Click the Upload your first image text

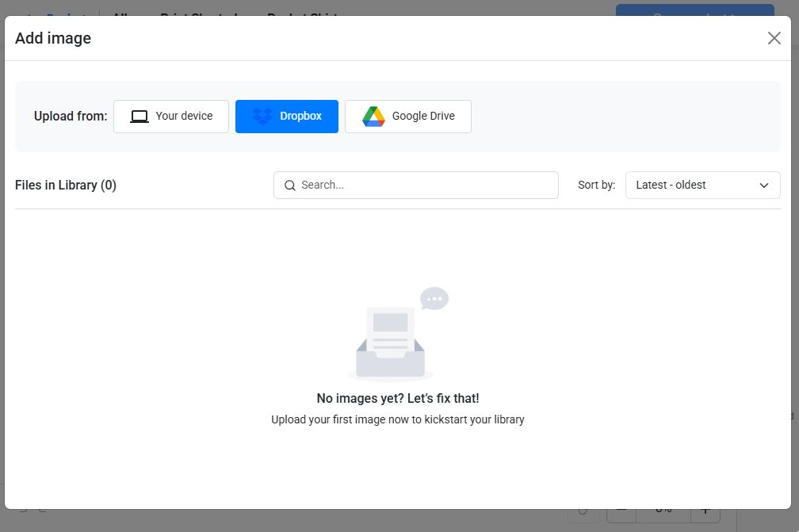click(x=398, y=419)
